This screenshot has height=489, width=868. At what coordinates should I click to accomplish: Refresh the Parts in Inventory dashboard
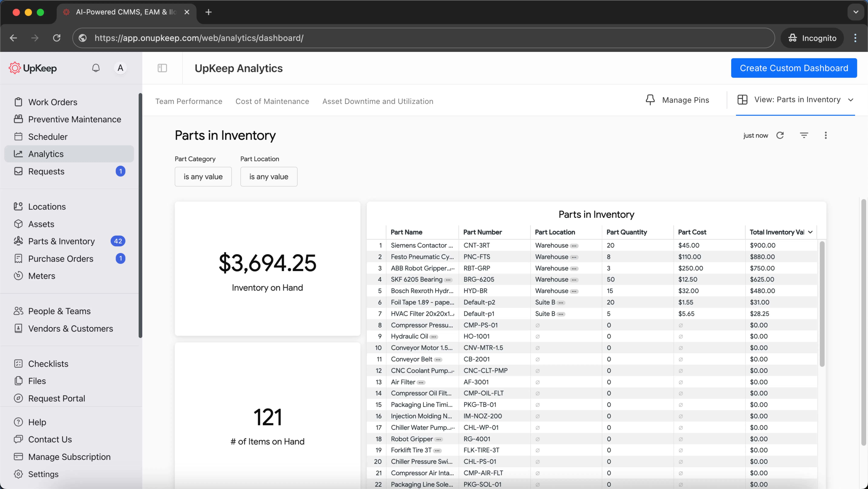point(780,135)
